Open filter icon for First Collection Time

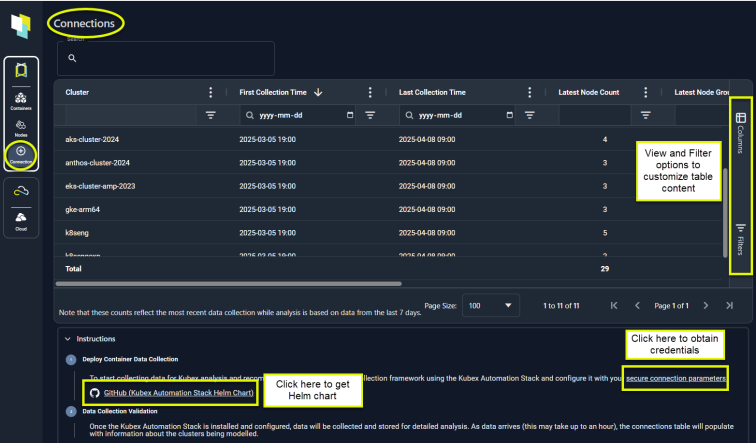(x=370, y=115)
